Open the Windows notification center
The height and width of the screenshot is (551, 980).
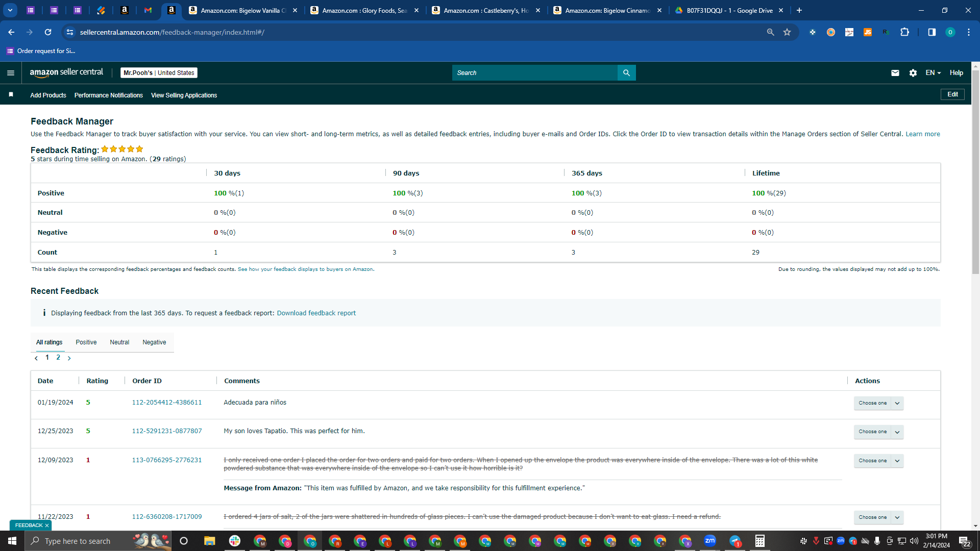click(x=964, y=541)
